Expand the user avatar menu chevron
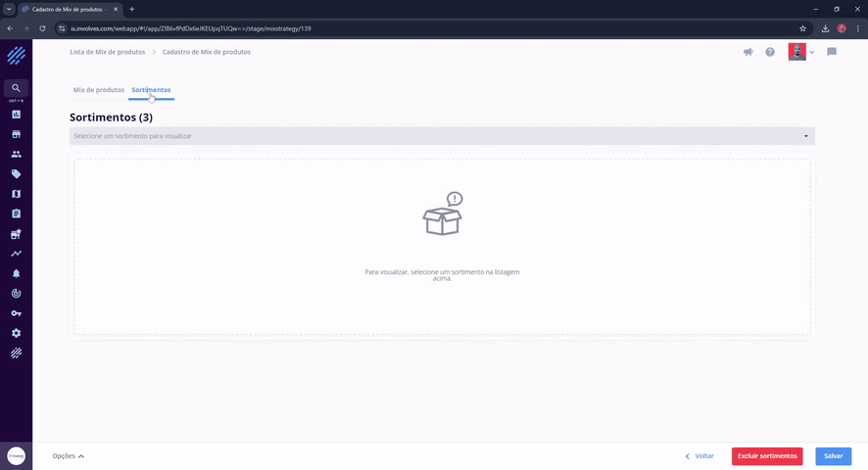 tap(812, 53)
